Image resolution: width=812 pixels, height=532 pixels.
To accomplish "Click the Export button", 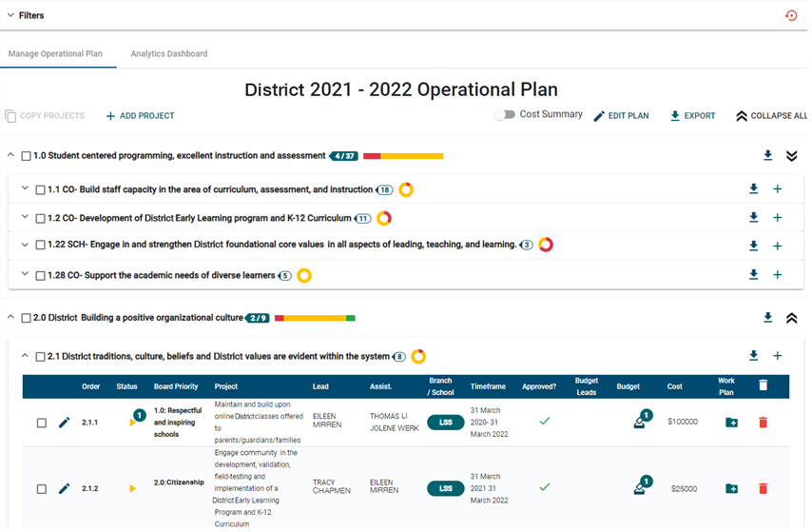I will tap(692, 116).
